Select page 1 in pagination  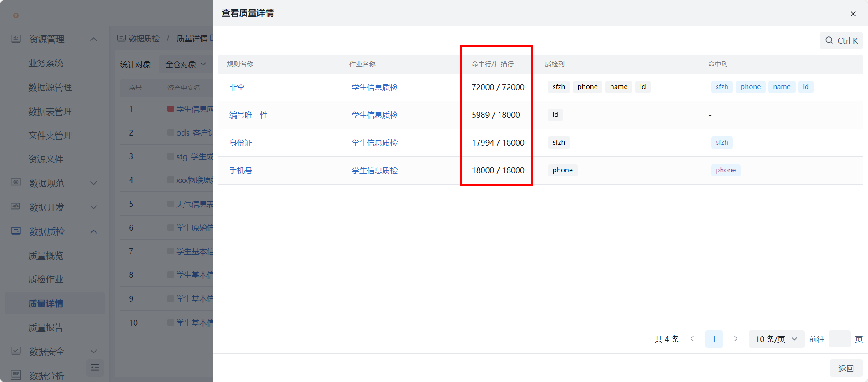point(714,339)
